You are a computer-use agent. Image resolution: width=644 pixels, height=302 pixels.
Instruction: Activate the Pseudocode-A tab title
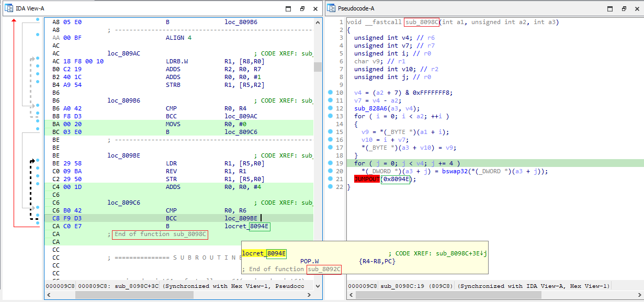click(x=357, y=8)
